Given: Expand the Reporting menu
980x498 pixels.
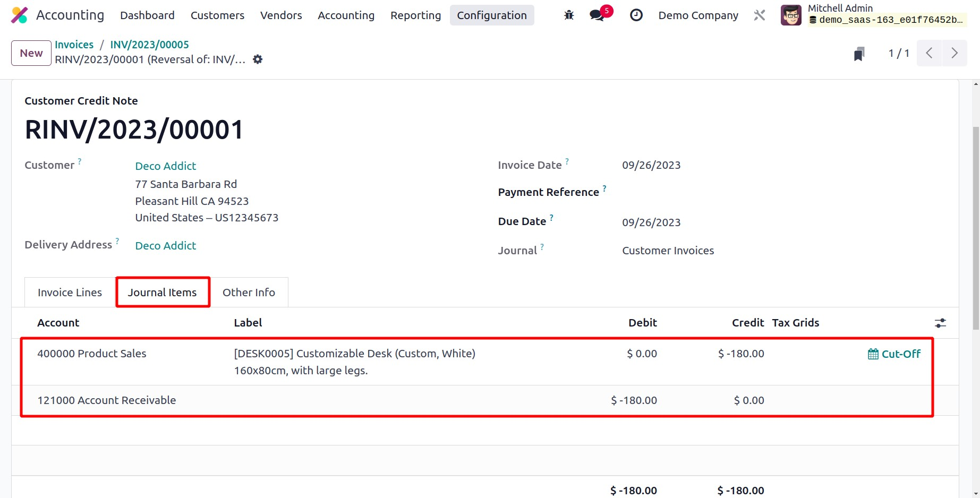Looking at the screenshot, I should tap(415, 15).
